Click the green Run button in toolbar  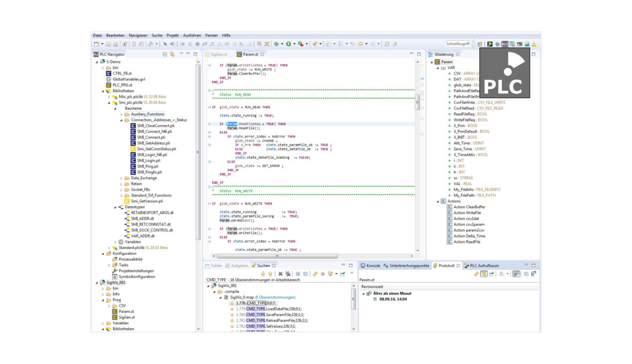(288, 44)
